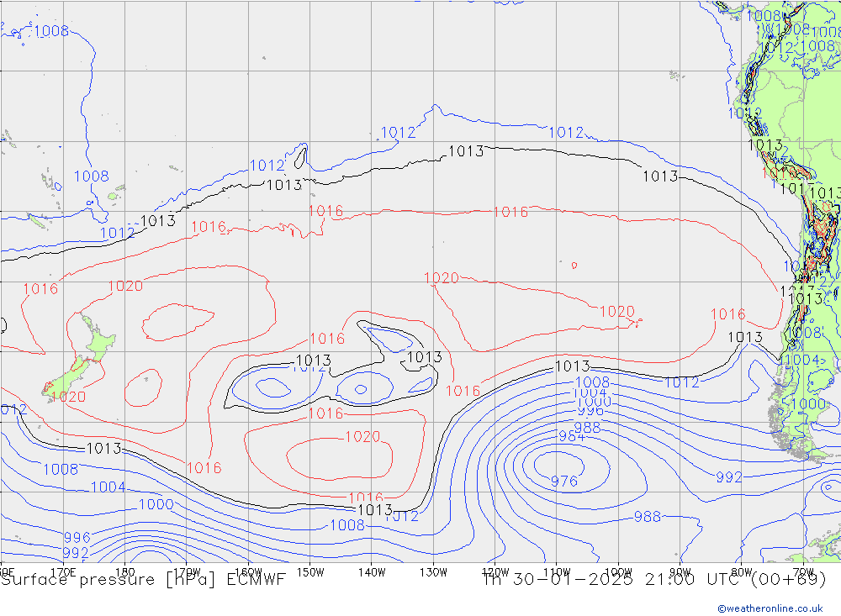The width and height of the screenshot is (841, 616).
Task: Click the 996 label directly above 992
Action: click(77, 537)
